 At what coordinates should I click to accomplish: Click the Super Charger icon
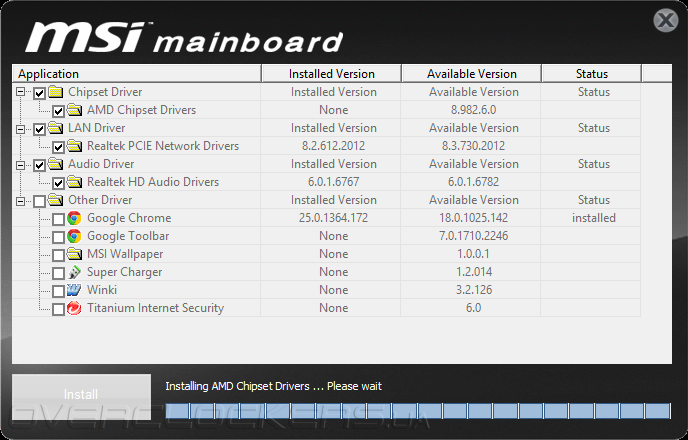[74, 272]
